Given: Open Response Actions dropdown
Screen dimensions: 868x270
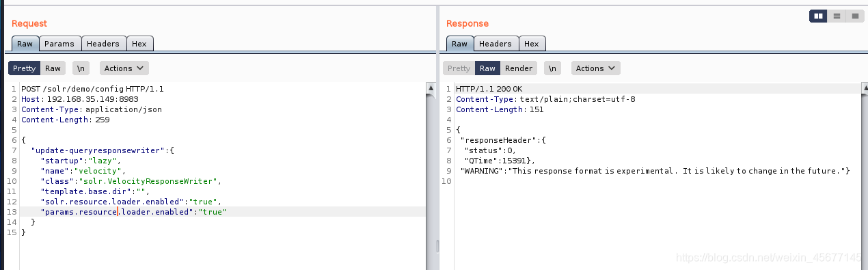Looking at the screenshot, I should (595, 68).
